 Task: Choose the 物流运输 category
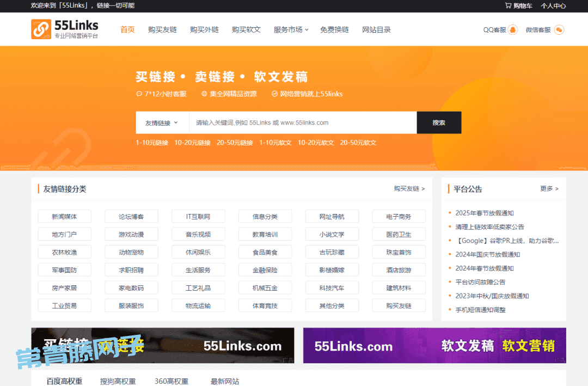[198, 306]
